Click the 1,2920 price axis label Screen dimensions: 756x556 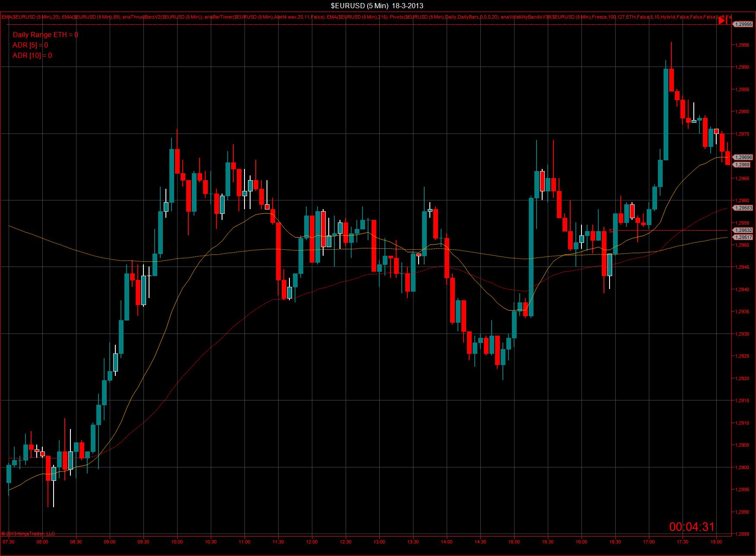(743, 378)
